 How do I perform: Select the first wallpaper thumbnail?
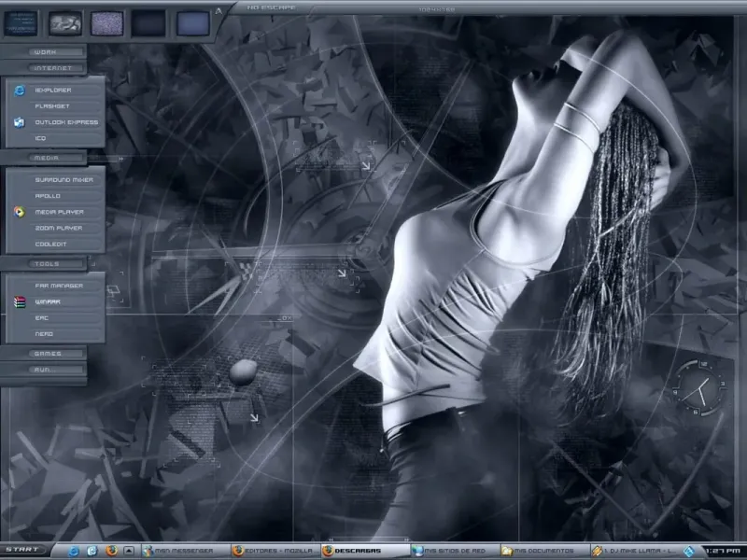[x=21, y=23]
